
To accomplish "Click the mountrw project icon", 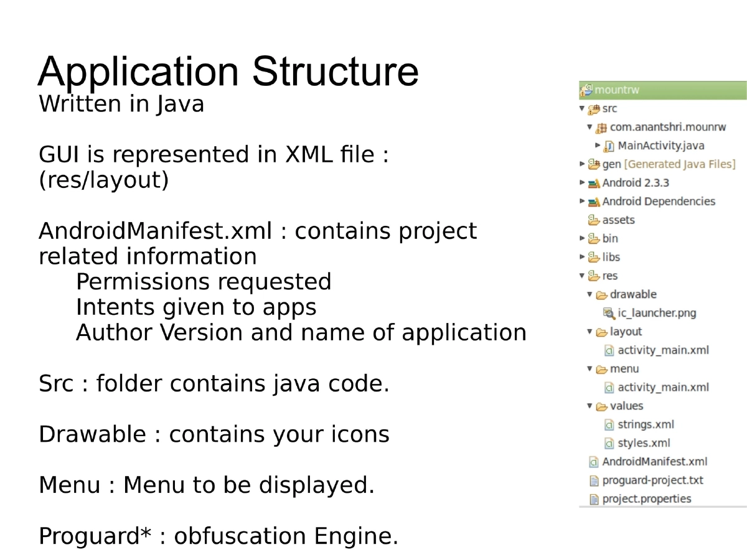I will [586, 90].
